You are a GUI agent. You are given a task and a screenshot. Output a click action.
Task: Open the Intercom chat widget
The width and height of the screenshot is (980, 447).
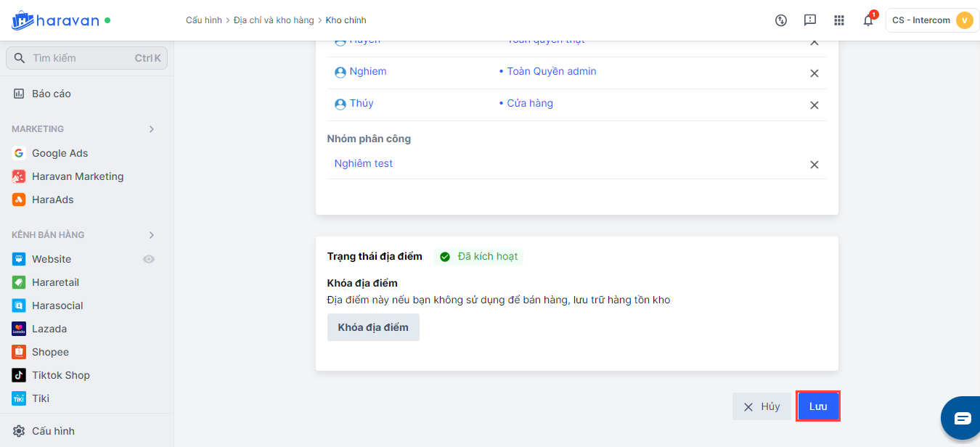[962, 418]
